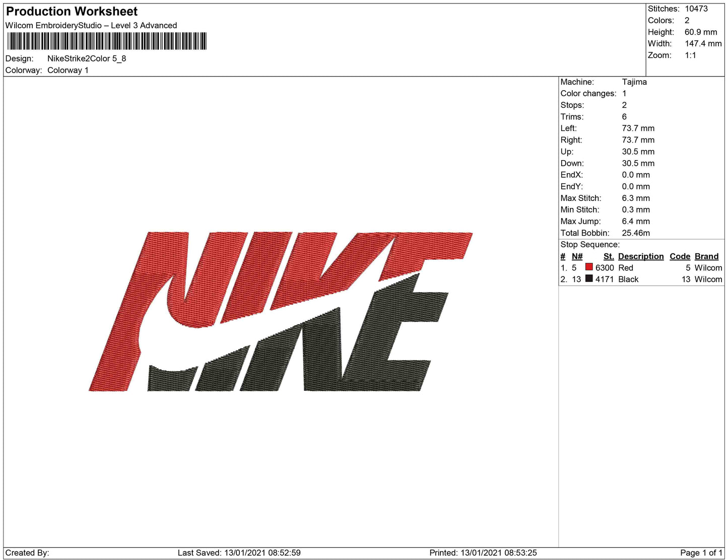The width and height of the screenshot is (728, 560).
Task: Click the "Right:" label
Action: [x=571, y=139]
